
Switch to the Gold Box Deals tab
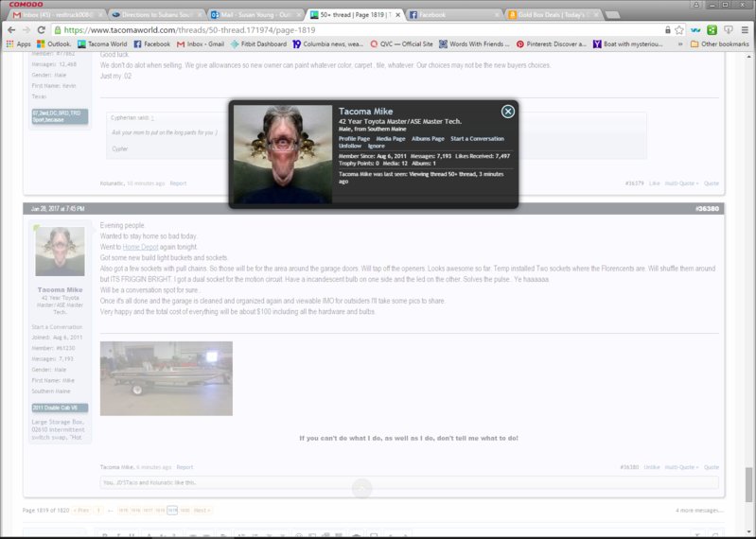[551, 15]
